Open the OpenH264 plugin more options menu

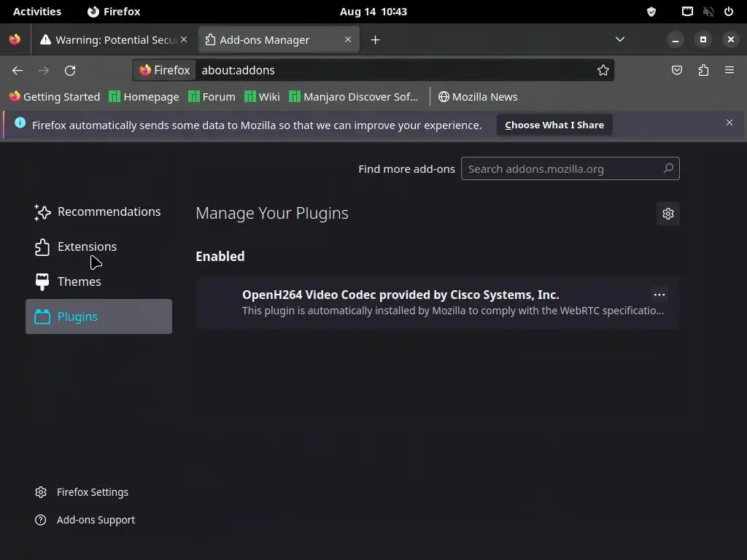pos(659,295)
